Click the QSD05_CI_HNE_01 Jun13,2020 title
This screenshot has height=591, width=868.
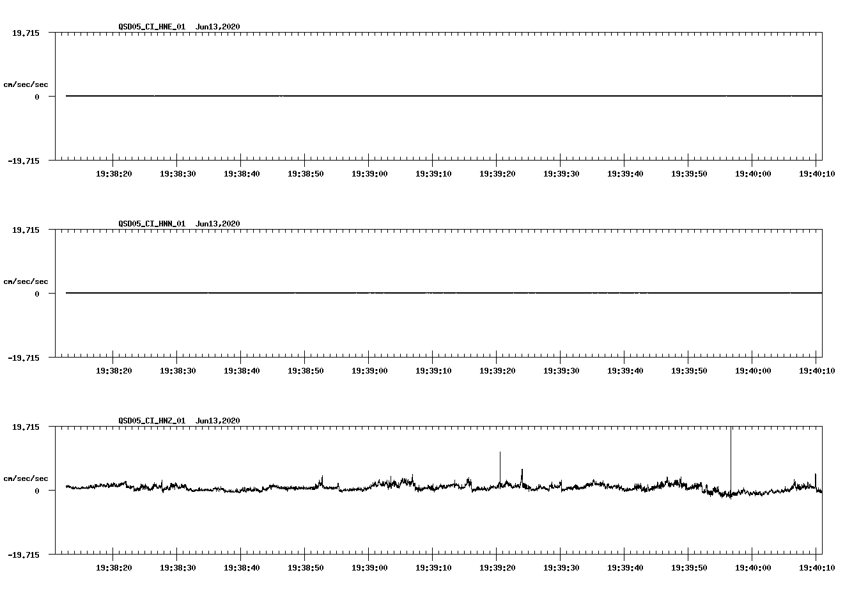(x=179, y=27)
